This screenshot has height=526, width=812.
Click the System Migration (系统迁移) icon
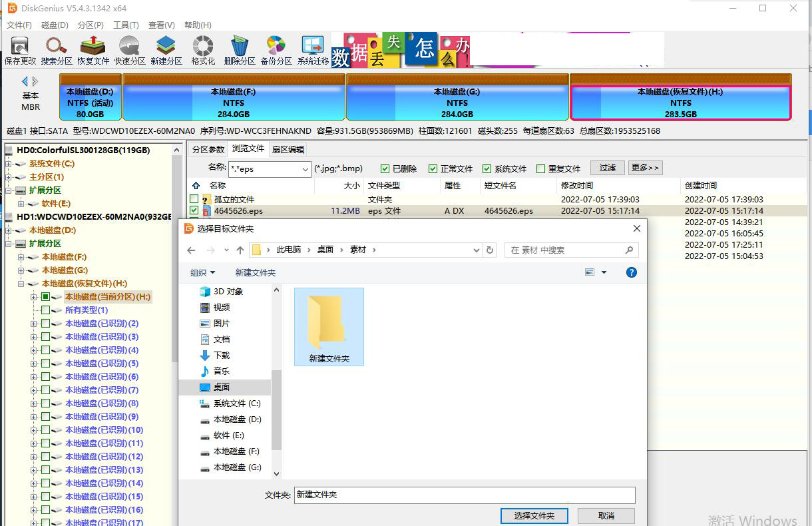click(x=313, y=50)
